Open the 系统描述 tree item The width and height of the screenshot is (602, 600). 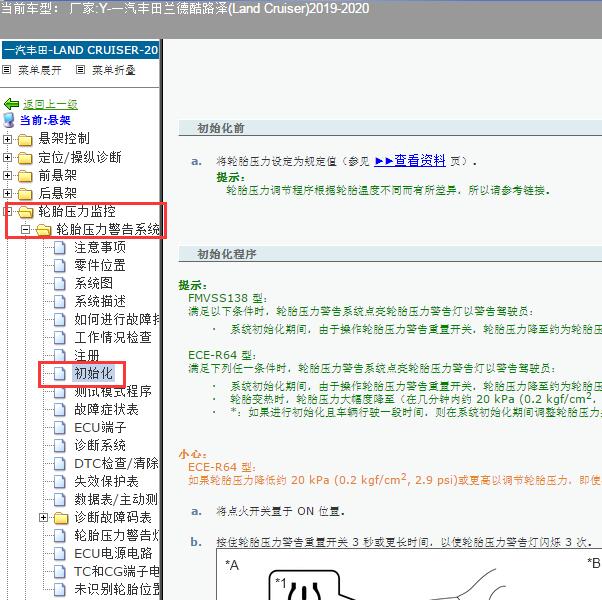tap(100, 302)
